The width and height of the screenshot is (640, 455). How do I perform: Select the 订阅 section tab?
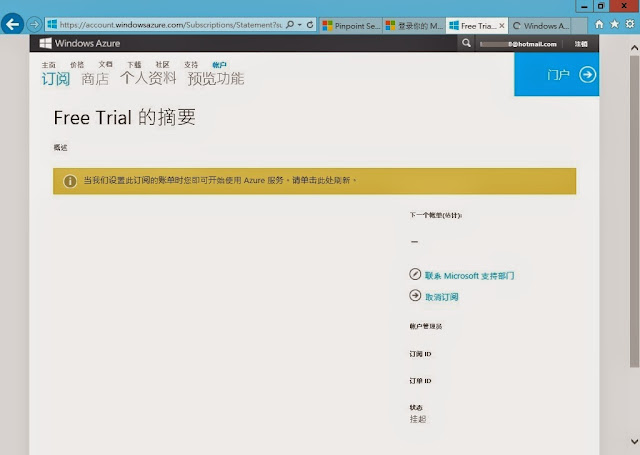coord(56,79)
